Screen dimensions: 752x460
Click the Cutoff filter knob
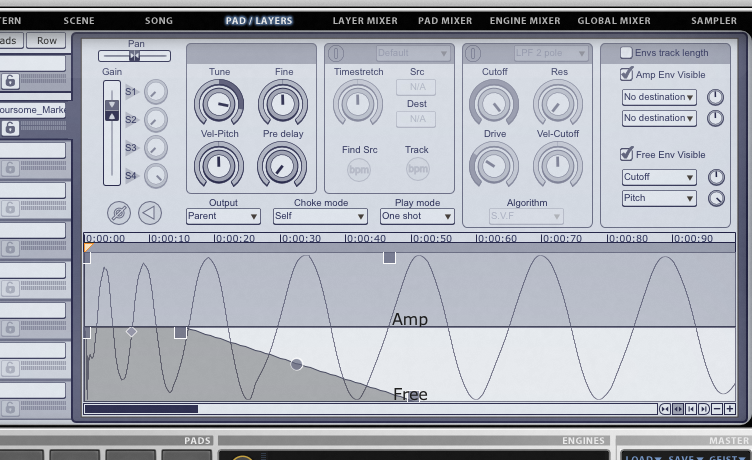[x=494, y=102]
